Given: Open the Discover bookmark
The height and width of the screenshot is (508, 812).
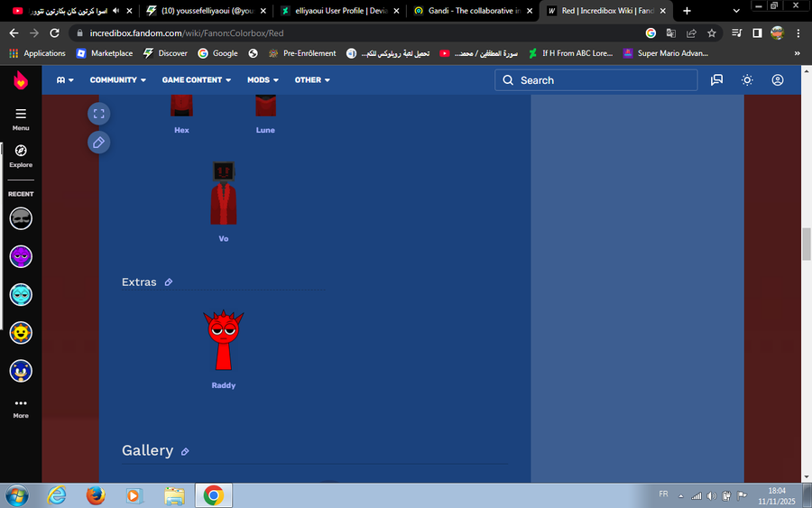Looking at the screenshot, I should click(165, 53).
